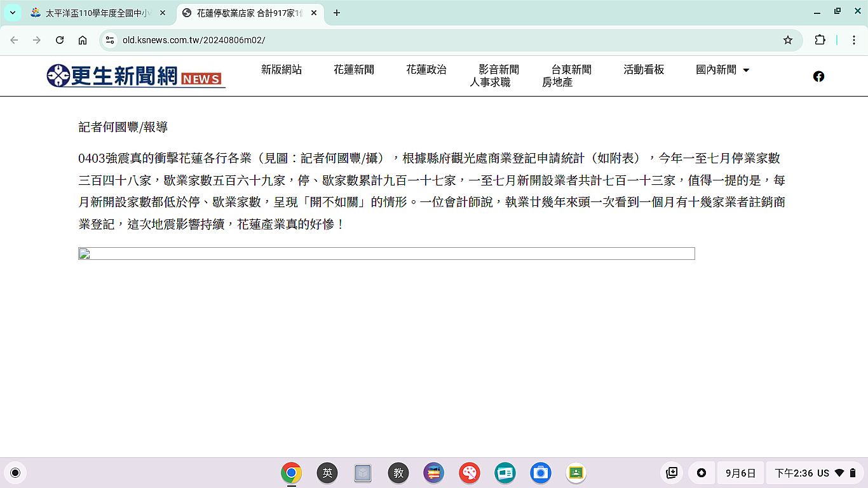Reload the page with the refresh icon
The image size is (868, 488).
coord(60,40)
